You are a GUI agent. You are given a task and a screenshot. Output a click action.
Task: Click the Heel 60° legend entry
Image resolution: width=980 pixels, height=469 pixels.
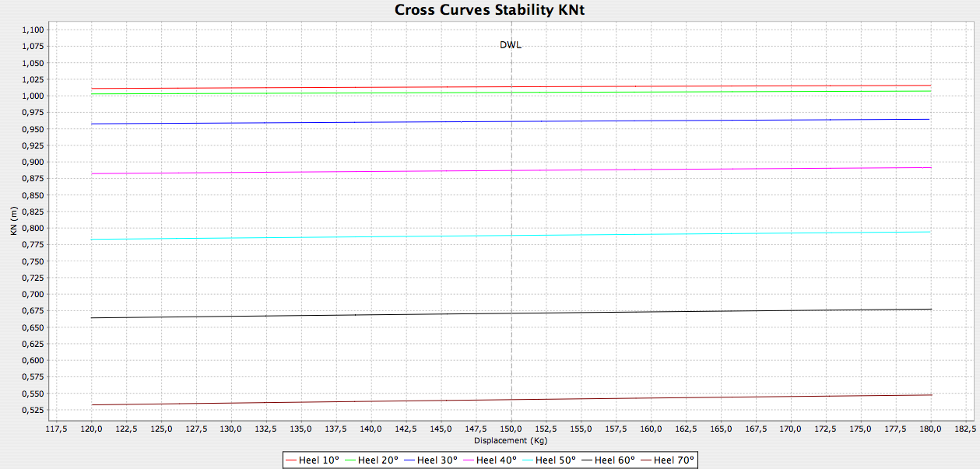(x=609, y=460)
